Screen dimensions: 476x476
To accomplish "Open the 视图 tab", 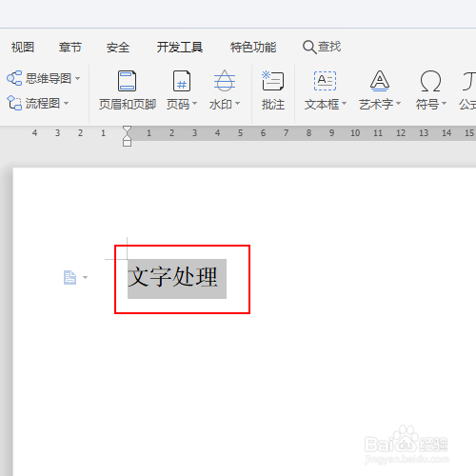I will coord(23,48).
